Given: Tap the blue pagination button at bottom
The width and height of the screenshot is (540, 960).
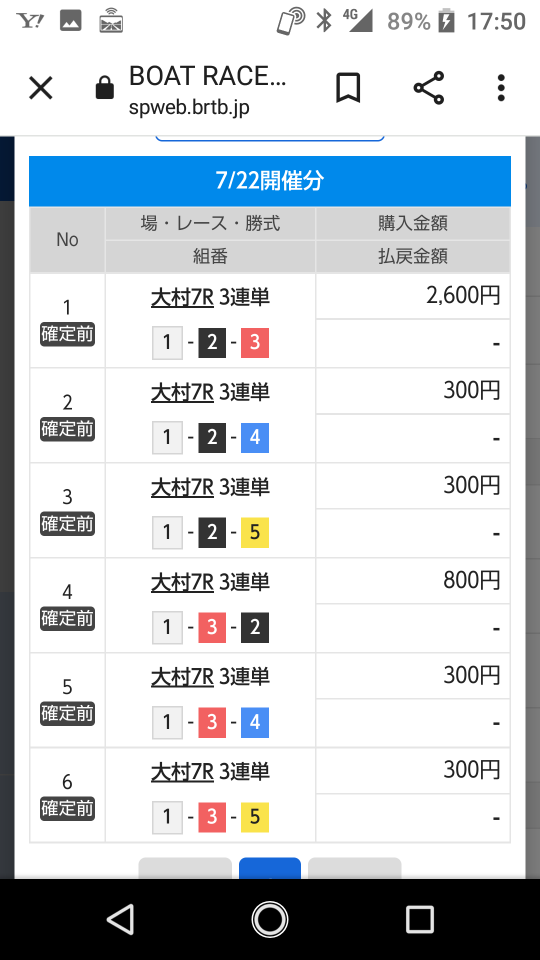Looking at the screenshot, I should (x=269, y=869).
